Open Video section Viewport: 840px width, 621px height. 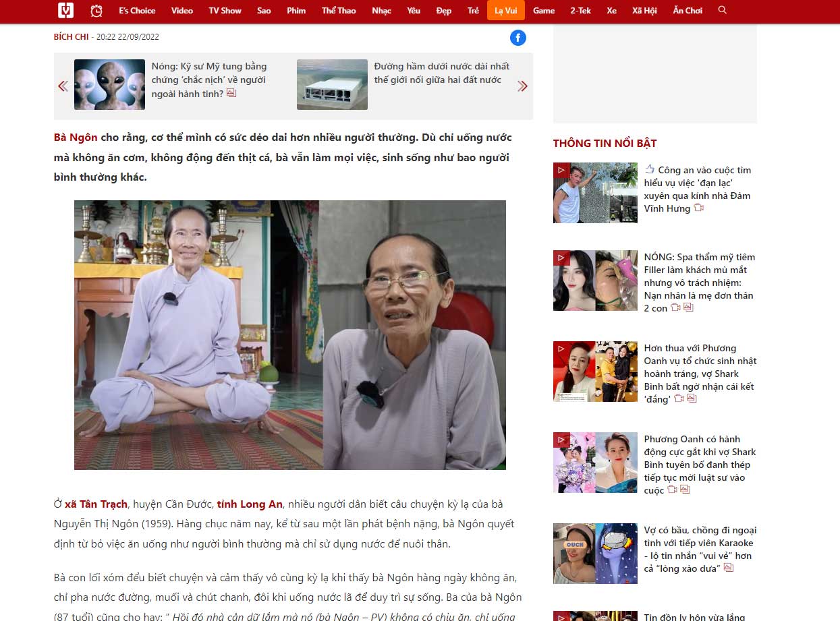click(x=182, y=10)
